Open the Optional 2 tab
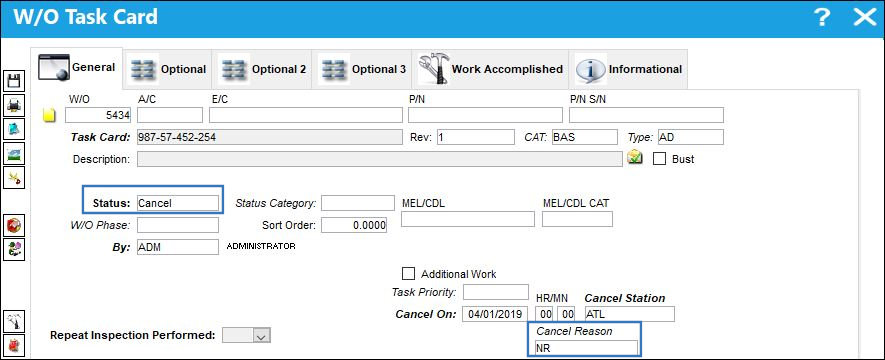 (x=262, y=69)
